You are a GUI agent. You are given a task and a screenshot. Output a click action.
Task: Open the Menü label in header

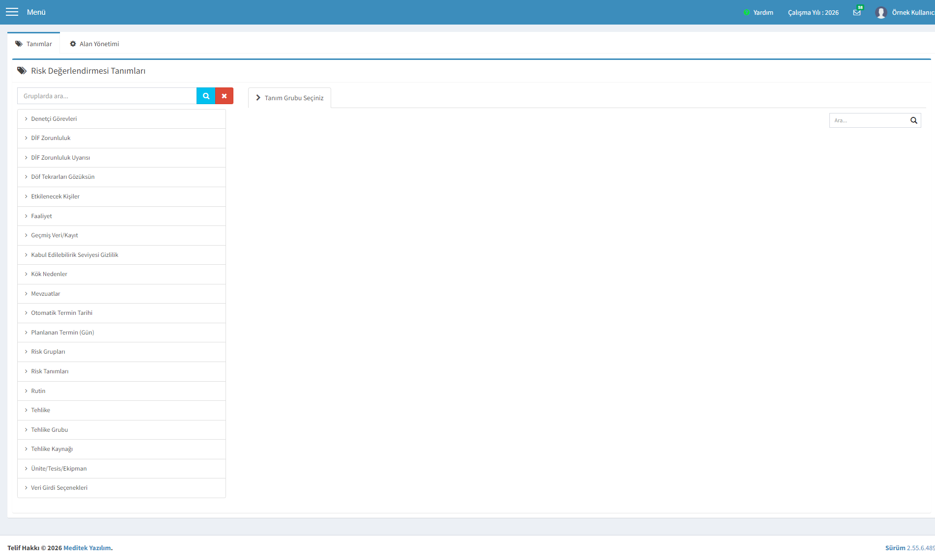(x=36, y=12)
